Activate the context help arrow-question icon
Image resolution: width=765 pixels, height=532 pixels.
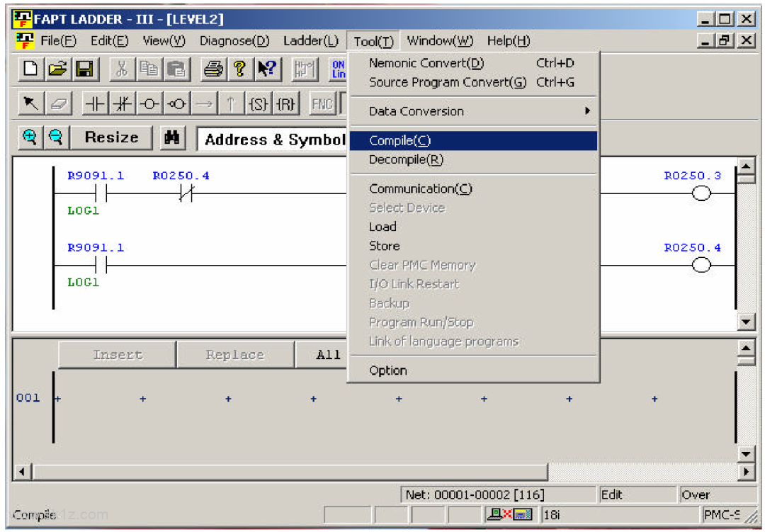(267, 69)
